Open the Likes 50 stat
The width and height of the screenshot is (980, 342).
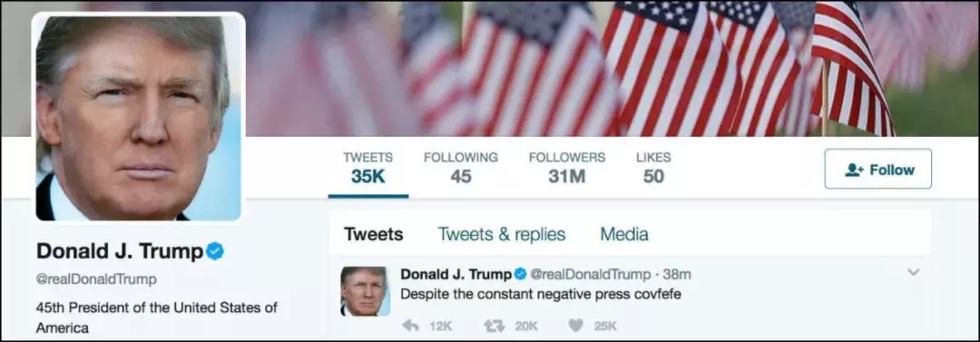tap(653, 168)
